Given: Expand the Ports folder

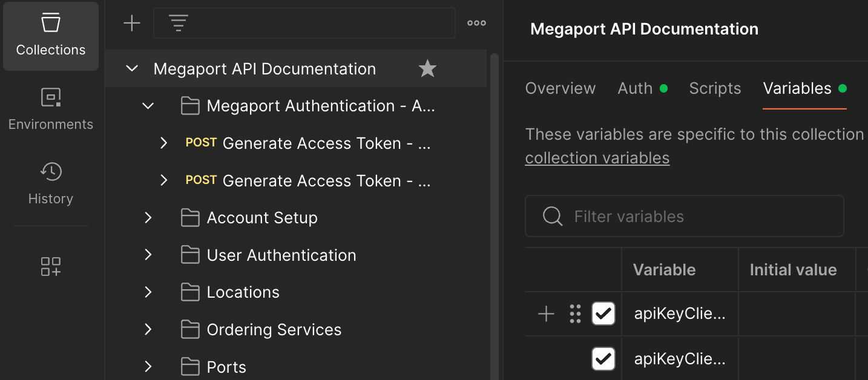Looking at the screenshot, I should pyautogui.click(x=148, y=367).
